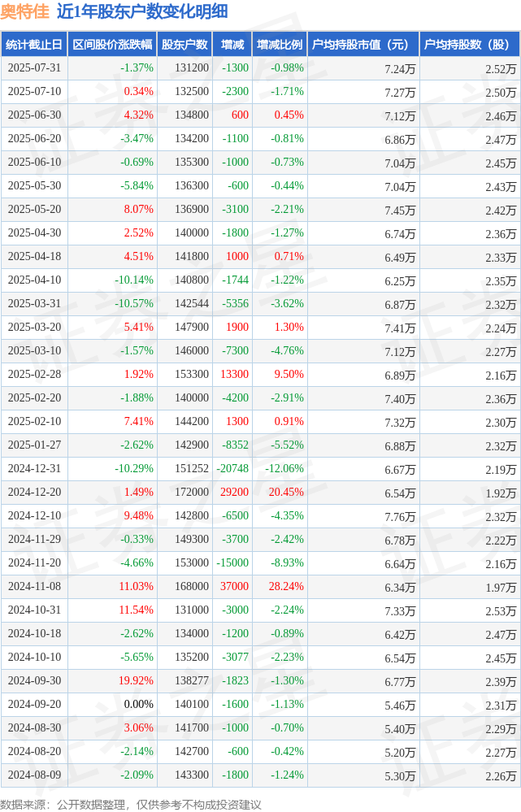Click the 19.92% price change value
521x812 pixels.
137,681
